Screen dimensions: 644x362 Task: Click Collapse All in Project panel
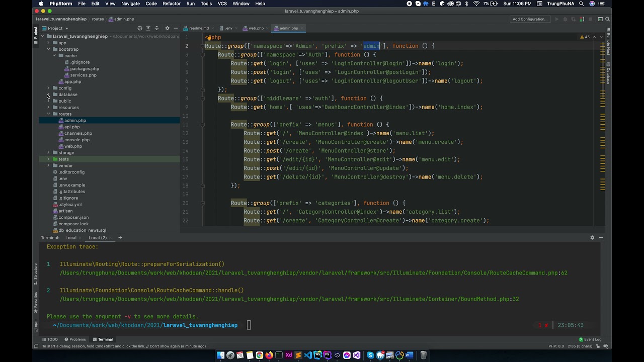(x=156, y=28)
